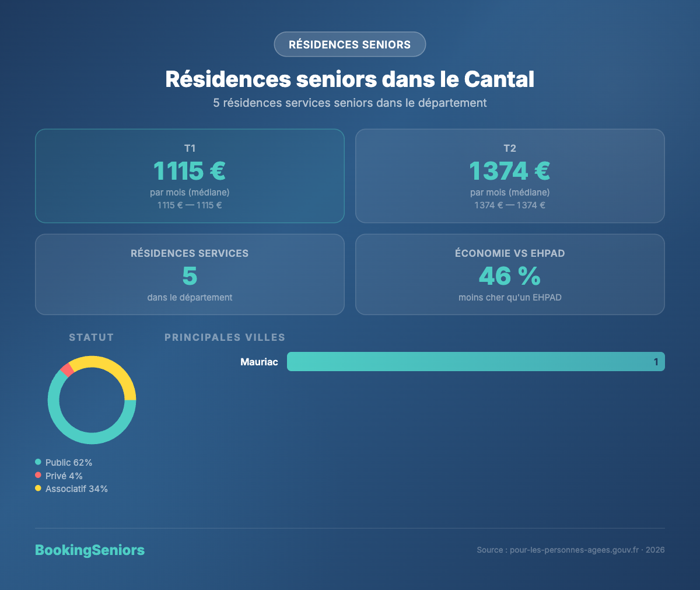Click the teal Public legend dot

(x=38, y=462)
